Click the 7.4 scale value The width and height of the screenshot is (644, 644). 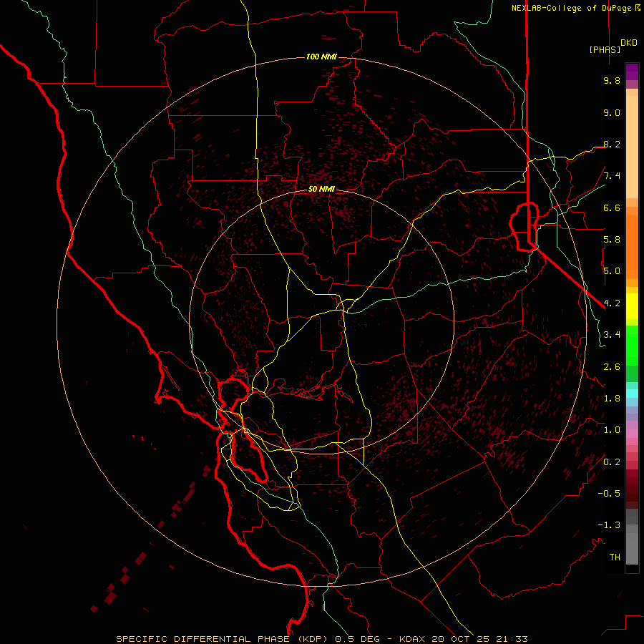coord(612,176)
